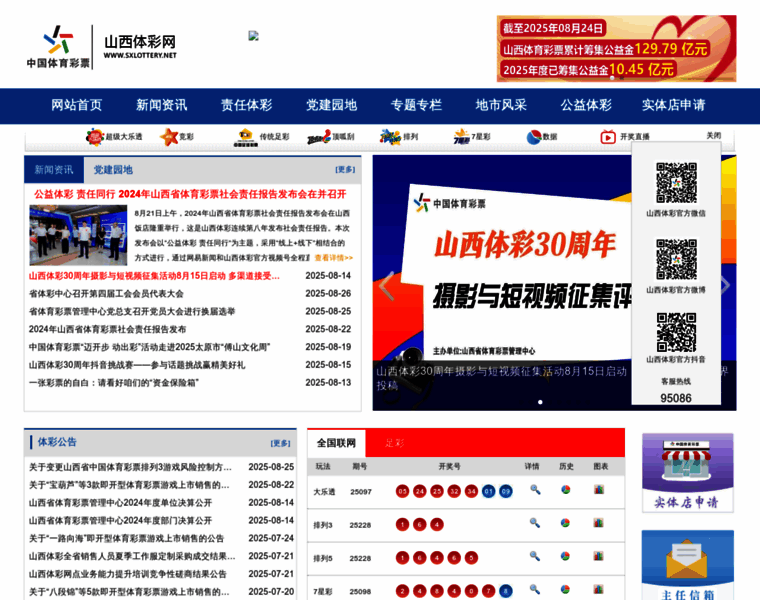
Task: Switch to the 足彩 results tab
Action: click(x=395, y=443)
